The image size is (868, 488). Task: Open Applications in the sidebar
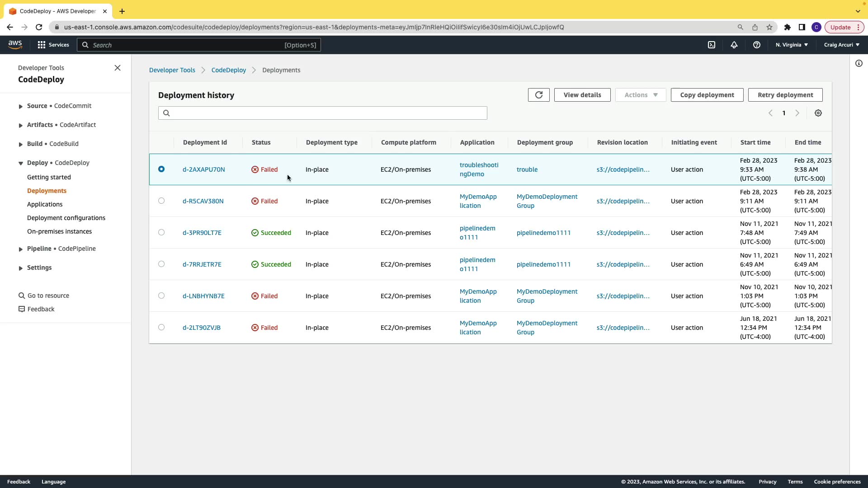tap(45, 204)
